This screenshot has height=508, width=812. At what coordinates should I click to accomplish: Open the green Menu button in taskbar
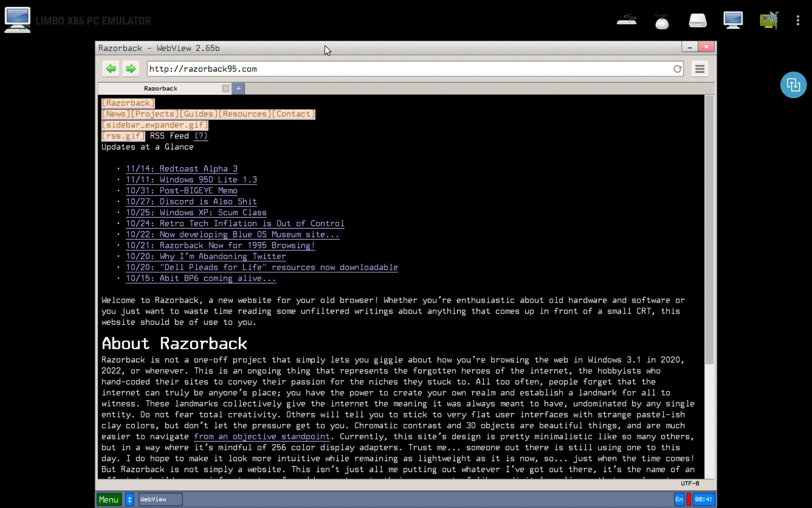[x=109, y=500]
